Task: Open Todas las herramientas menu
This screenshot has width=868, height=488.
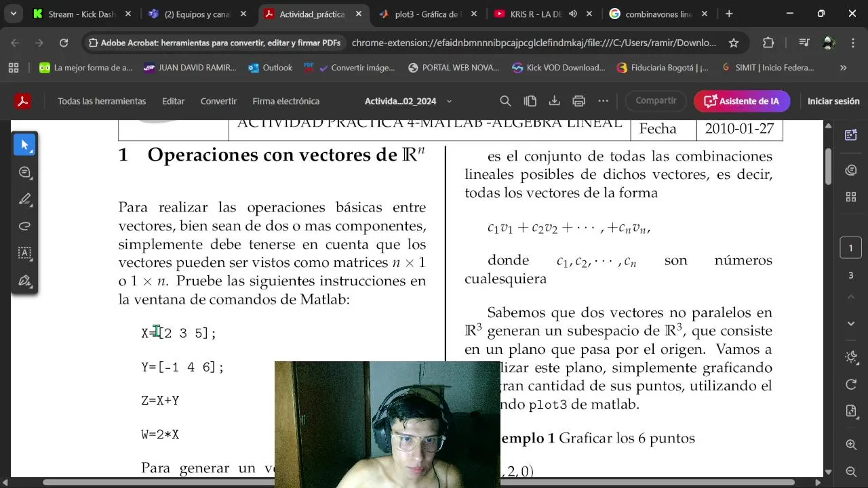Action: coord(102,101)
